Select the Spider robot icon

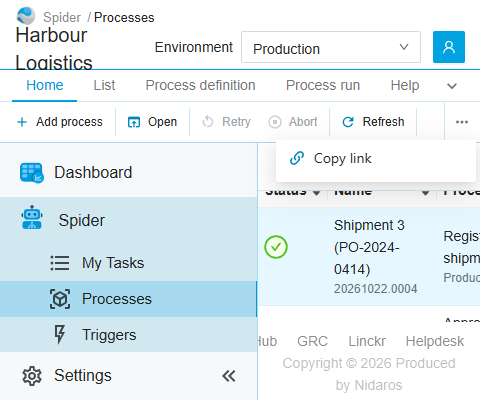32,217
